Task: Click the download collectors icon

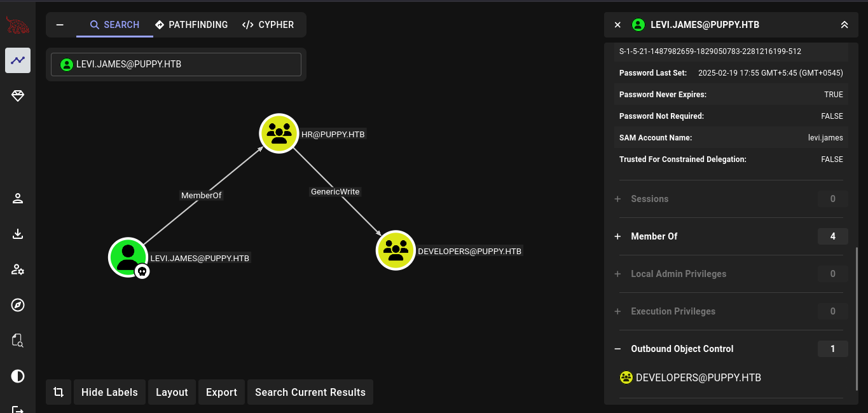Action: [x=18, y=234]
